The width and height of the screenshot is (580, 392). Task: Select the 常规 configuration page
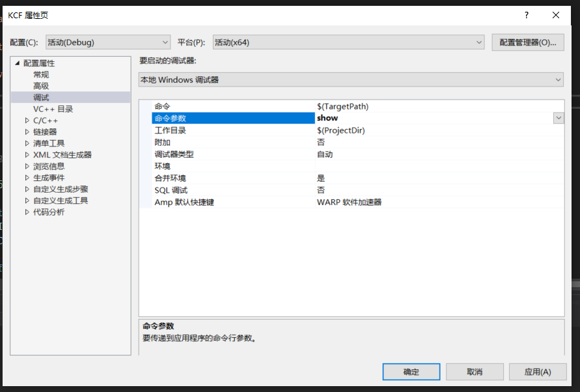pyautogui.click(x=40, y=74)
